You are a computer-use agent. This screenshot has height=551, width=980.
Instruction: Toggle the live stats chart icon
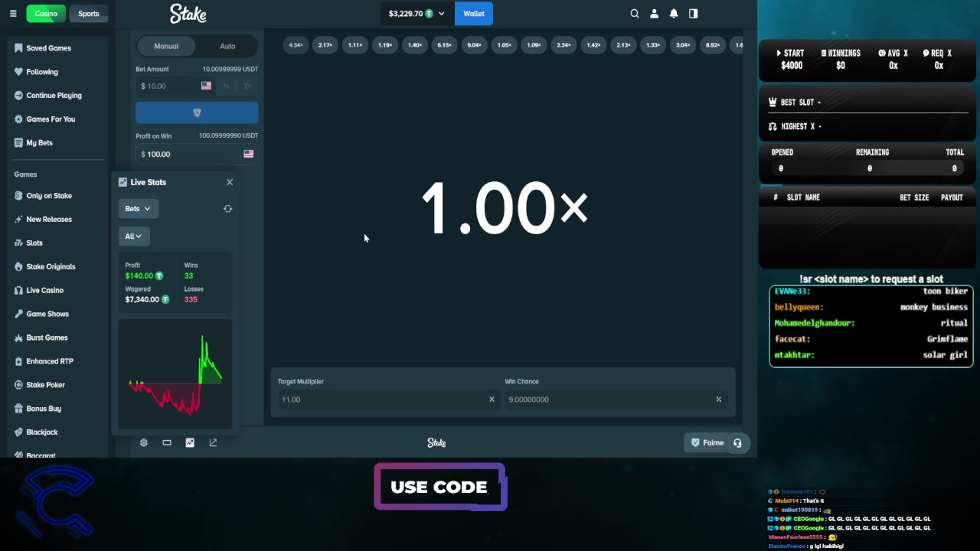click(x=190, y=442)
